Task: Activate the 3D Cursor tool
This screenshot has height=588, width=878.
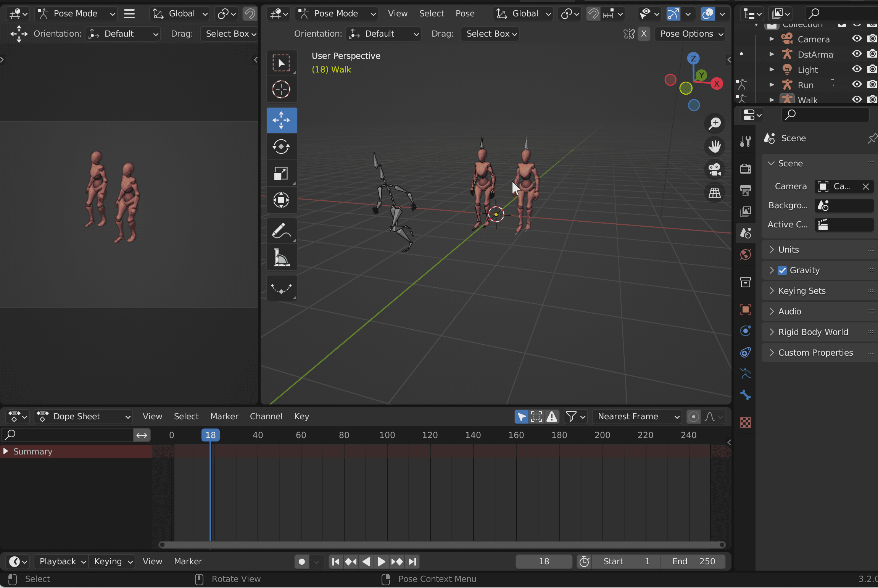Action: click(282, 90)
